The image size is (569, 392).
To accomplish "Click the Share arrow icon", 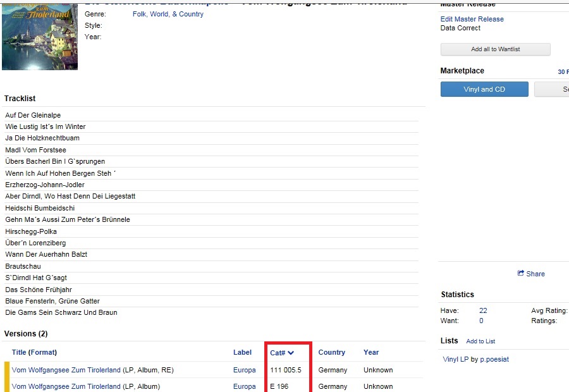I will pyautogui.click(x=521, y=273).
